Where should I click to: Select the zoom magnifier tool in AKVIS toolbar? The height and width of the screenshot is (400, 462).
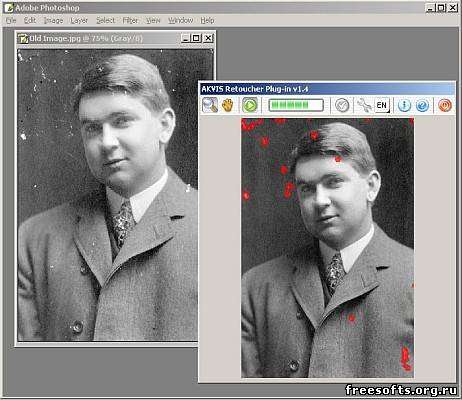pos(210,105)
